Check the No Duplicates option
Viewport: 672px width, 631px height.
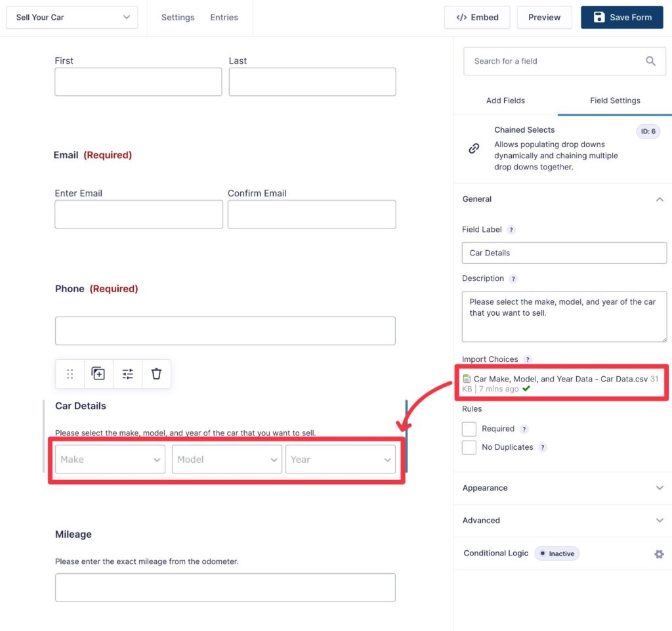(469, 448)
